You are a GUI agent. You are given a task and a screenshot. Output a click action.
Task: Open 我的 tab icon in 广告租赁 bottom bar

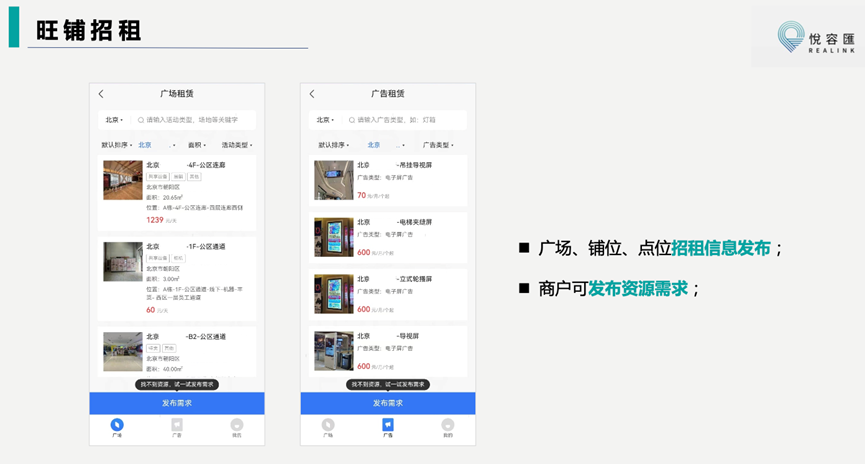tap(448, 425)
